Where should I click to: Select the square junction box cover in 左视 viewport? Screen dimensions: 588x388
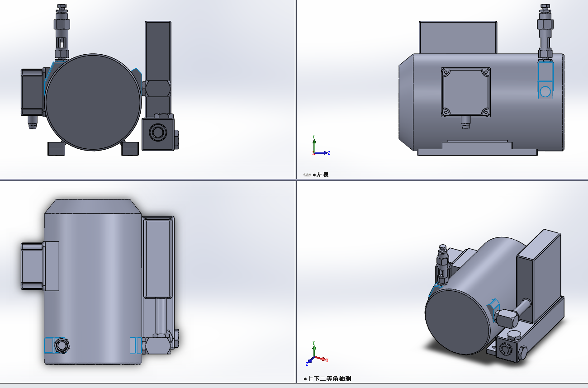[466, 92]
